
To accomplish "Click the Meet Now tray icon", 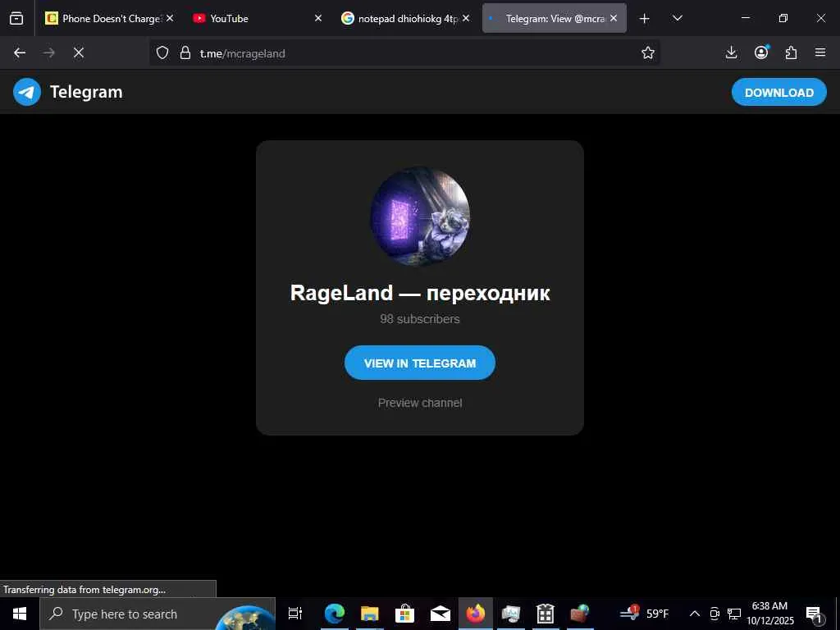I will [714, 614].
